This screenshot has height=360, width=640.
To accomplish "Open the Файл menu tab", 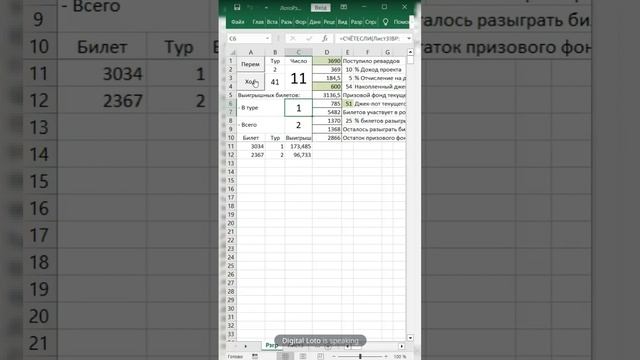I will pos(238,22).
